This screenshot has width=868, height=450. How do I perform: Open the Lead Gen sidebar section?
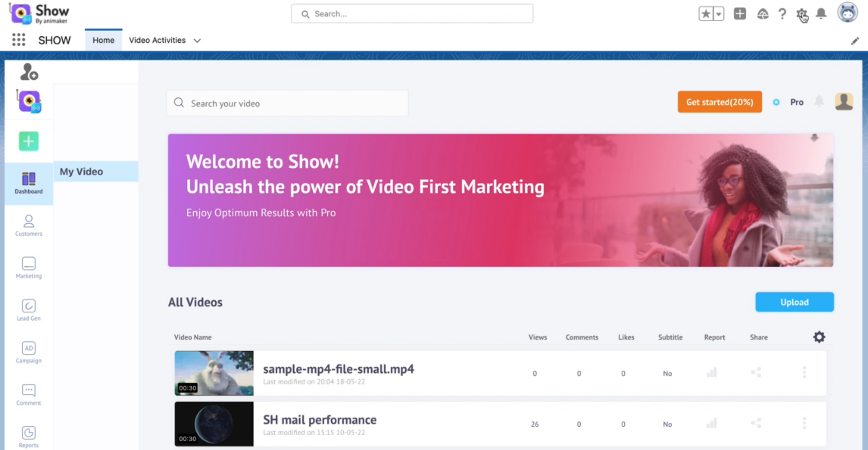pyautogui.click(x=29, y=310)
